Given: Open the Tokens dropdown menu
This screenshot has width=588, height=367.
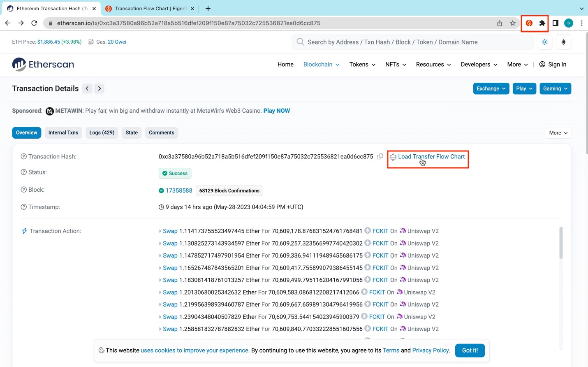Looking at the screenshot, I should pyautogui.click(x=362, y=65).
